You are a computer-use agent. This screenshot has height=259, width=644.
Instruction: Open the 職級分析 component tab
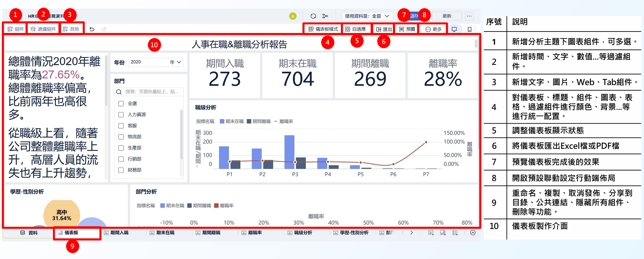300,233
